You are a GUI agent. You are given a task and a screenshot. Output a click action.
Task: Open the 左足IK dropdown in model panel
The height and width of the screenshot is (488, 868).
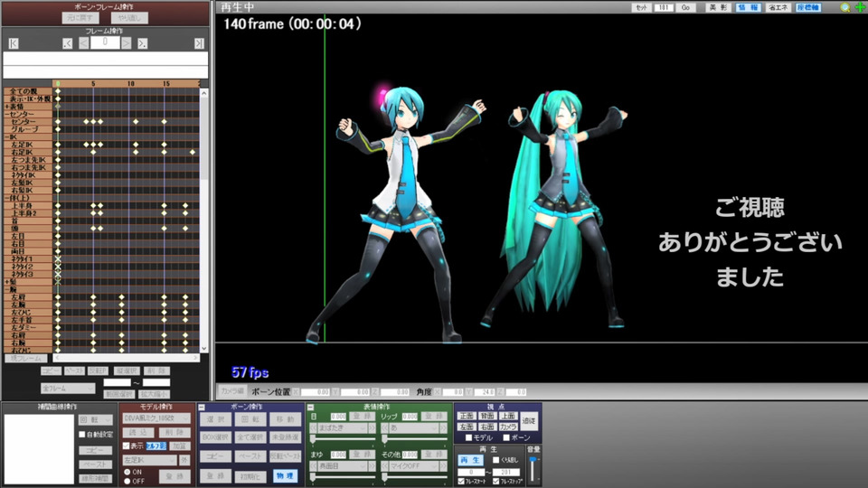coord(149,460)
